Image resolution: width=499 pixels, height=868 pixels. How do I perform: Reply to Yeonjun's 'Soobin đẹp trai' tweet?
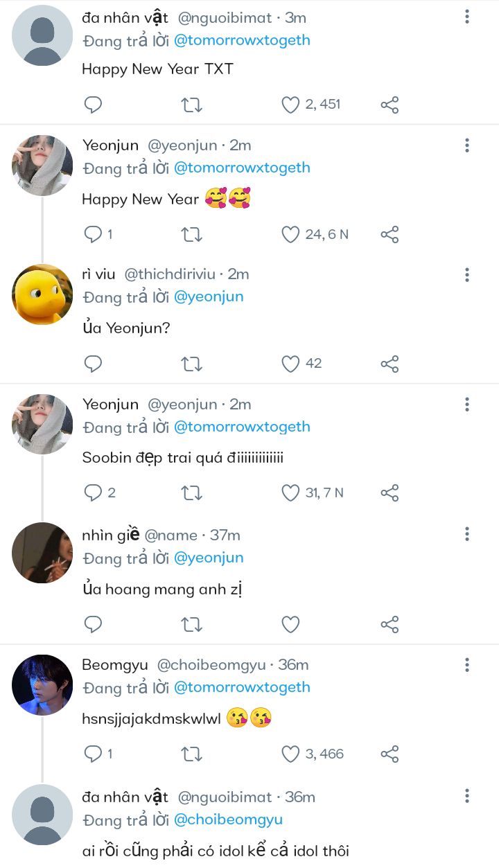coord(93,493)
